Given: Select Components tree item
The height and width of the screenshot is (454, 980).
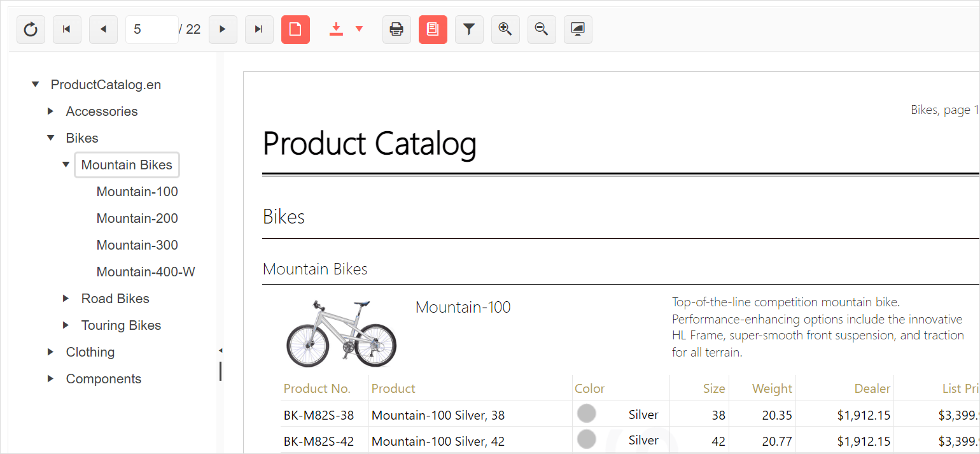Looking at the screenshot, I should click(x=104, y=379).
